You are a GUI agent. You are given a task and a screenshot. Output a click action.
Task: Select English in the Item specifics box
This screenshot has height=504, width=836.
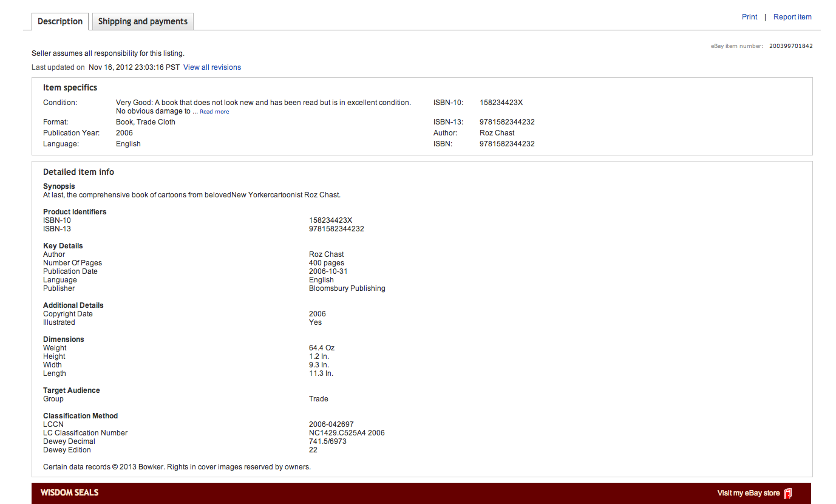pos(128,144)
